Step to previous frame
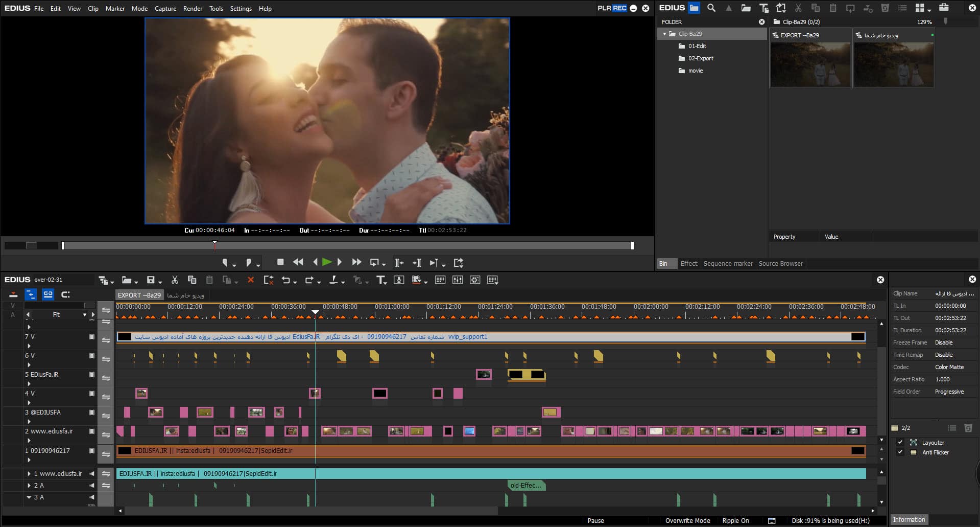The image size is (980, 527). (315, 262)
